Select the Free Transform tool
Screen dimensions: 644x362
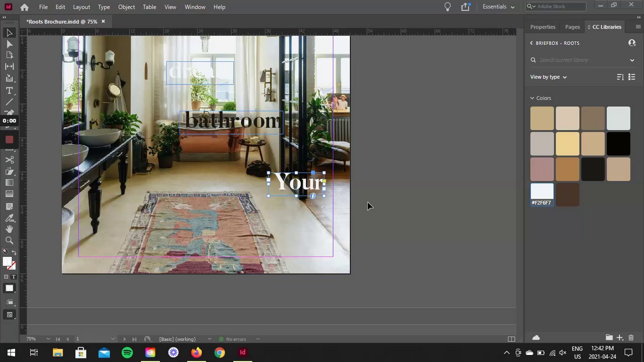coord(9,171)
